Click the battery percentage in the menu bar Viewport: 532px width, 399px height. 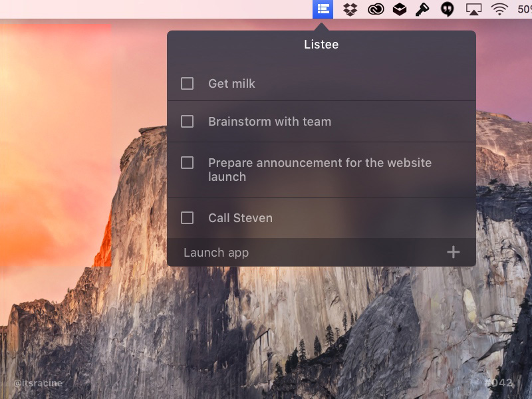(523, 9)
